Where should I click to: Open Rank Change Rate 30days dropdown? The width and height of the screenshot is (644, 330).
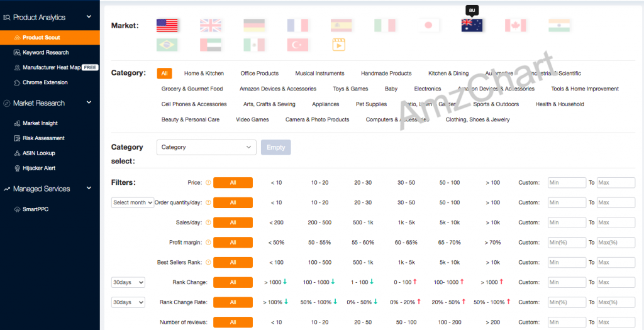pos(128,302)
